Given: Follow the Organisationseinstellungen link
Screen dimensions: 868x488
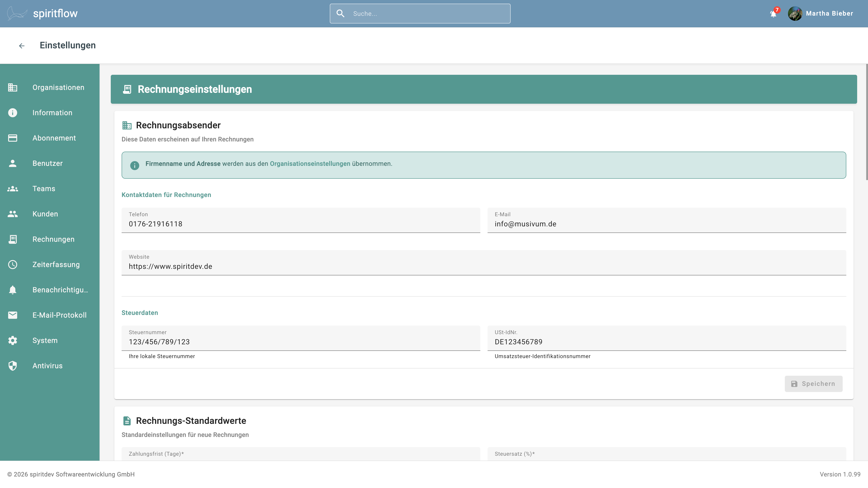Looking at the screenshot, I should click(310, 164).
